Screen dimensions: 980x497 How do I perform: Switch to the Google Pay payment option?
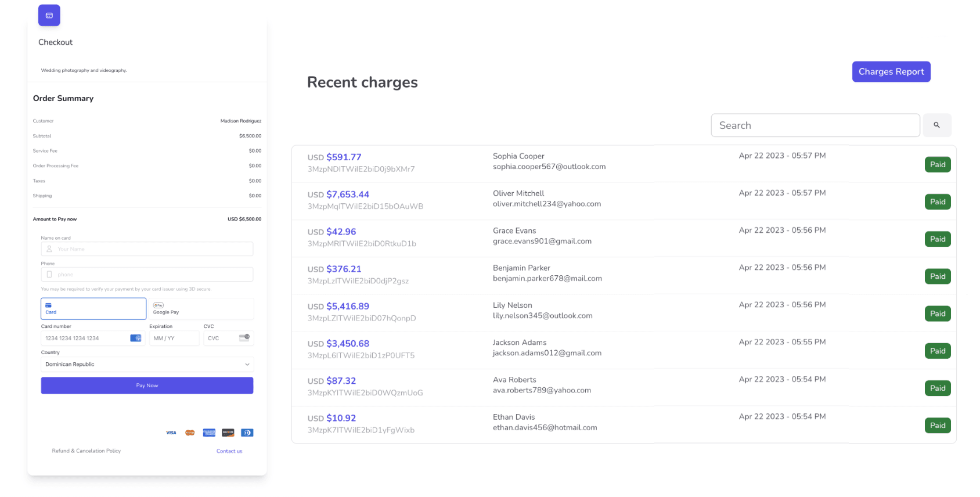click(x=201, y=308)
